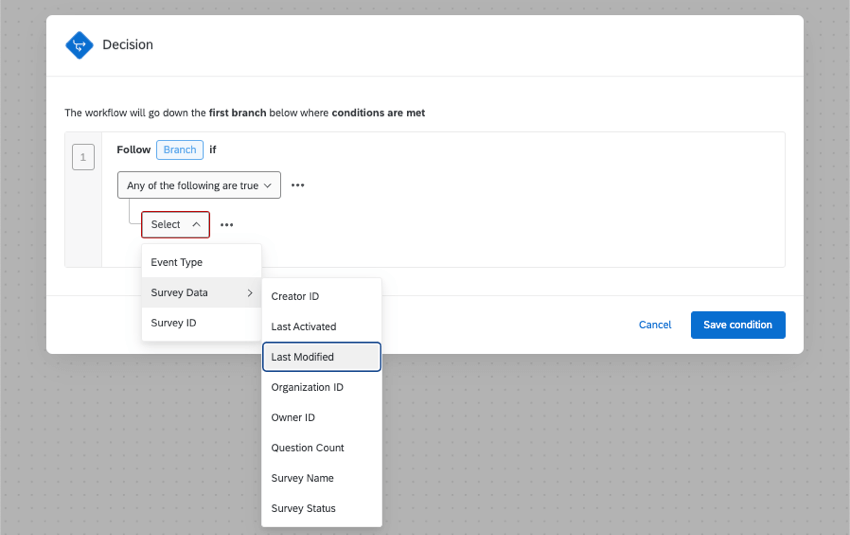
Task: Open options dots beside Any of the following
Action: coord(298,186)
